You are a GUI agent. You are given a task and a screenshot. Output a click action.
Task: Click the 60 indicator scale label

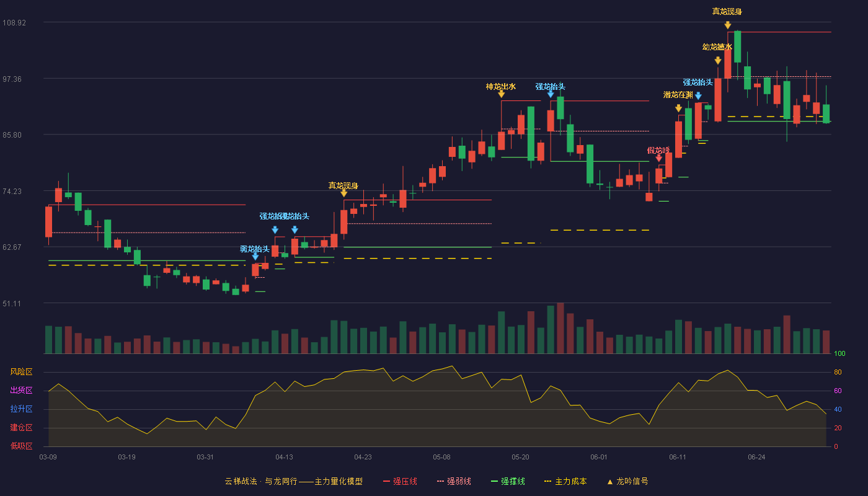coord(838,391)
